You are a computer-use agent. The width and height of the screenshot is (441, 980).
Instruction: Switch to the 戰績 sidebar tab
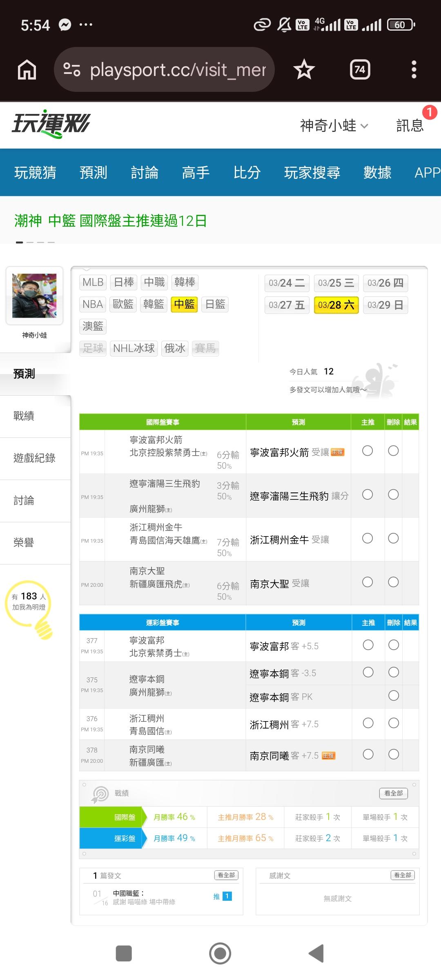coord(24,416)
